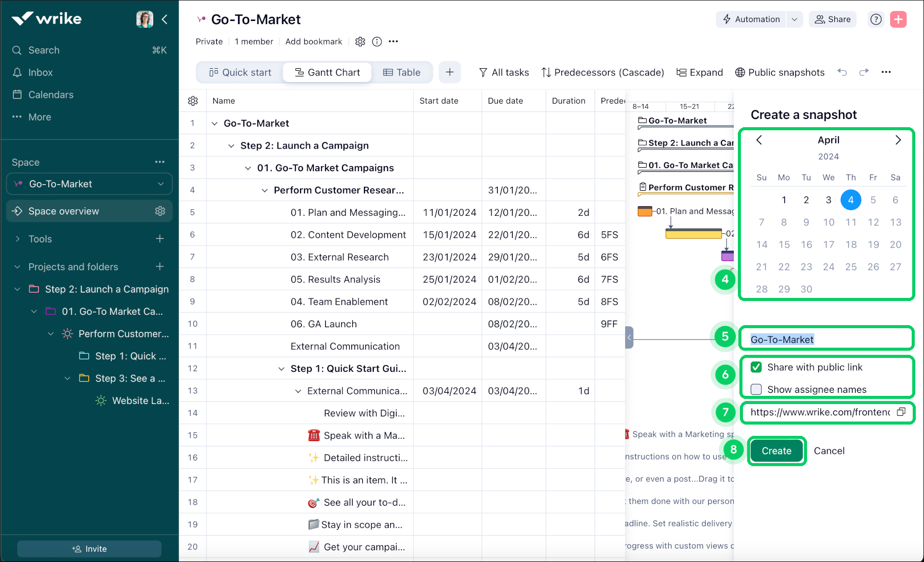Collapse Step 2: Launch a Campaign row

pyautogui.click(x=231, y=146)
